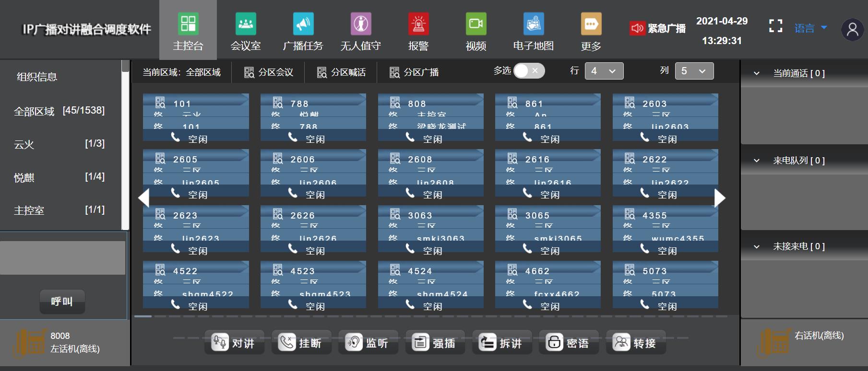Click the 紧急广播 emergency broadcast speaker icon
Viewport: 868px width, 371px height.
tap(638, 28)
